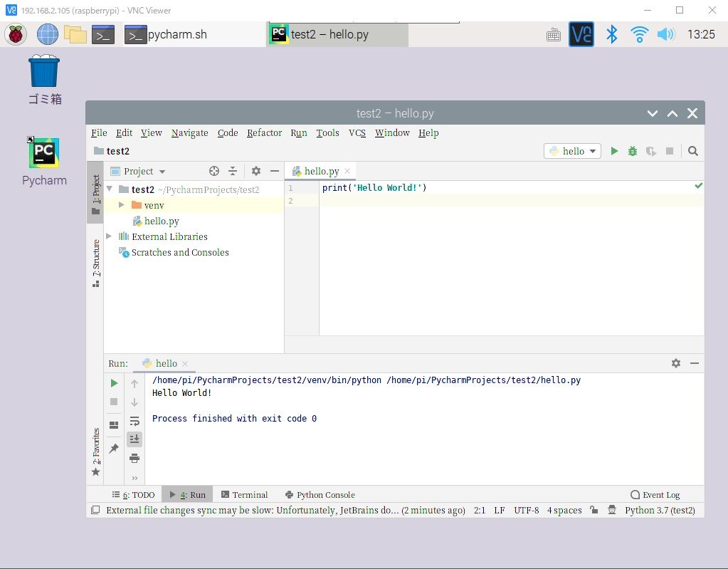
Task: Click Stop square in Run panel
Action: tap(114, 402)
